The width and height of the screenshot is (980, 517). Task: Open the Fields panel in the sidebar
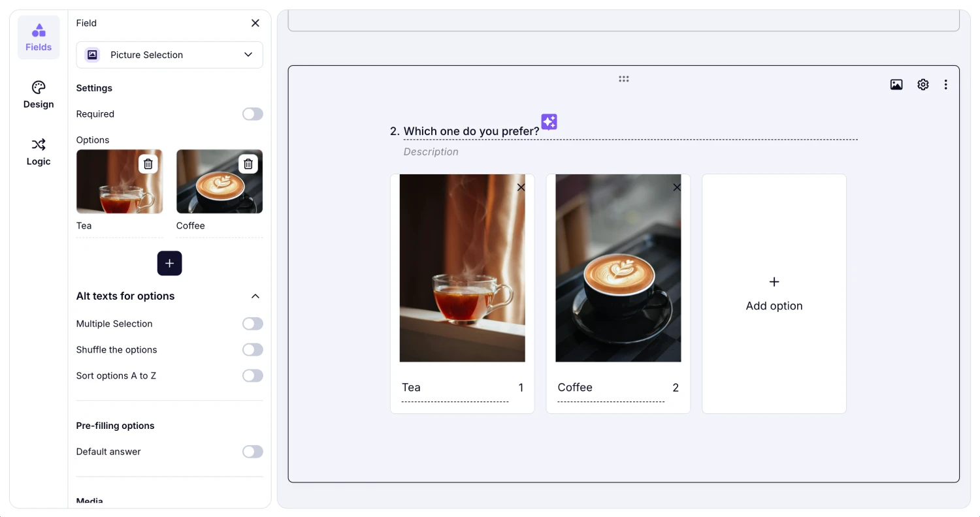click(x=39, y=37)
